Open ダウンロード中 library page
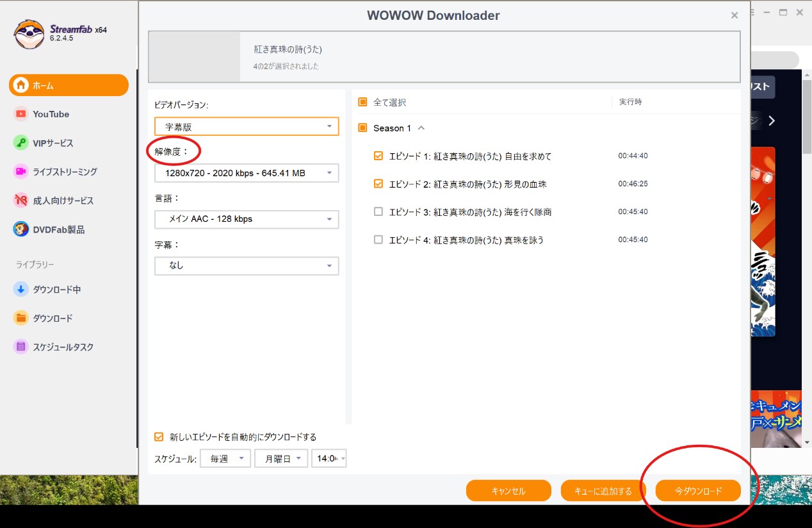This screenshot has height=528, width=812. tap(56, 290)
